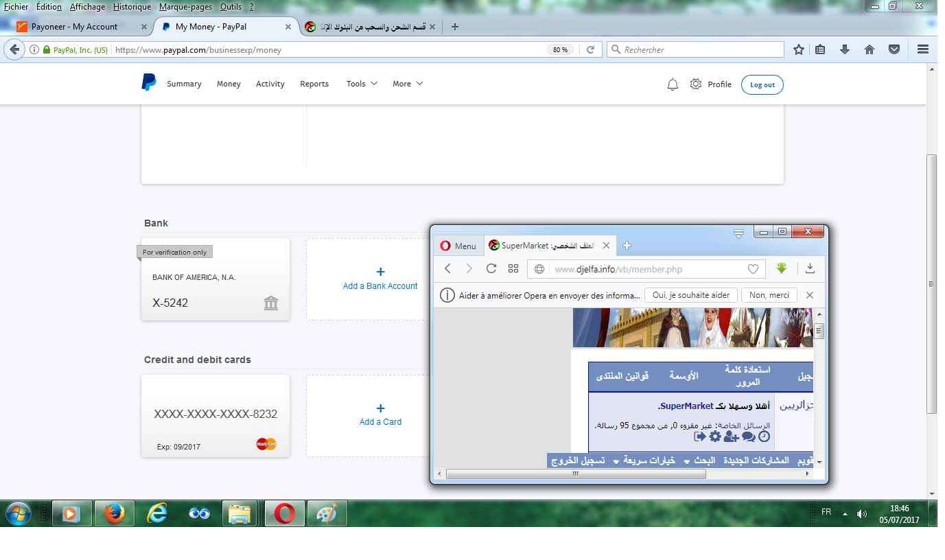The height and width of the screenshot is (560, 945).
Task: Show hidden system tray icons arrow
Action: (845, 513)
